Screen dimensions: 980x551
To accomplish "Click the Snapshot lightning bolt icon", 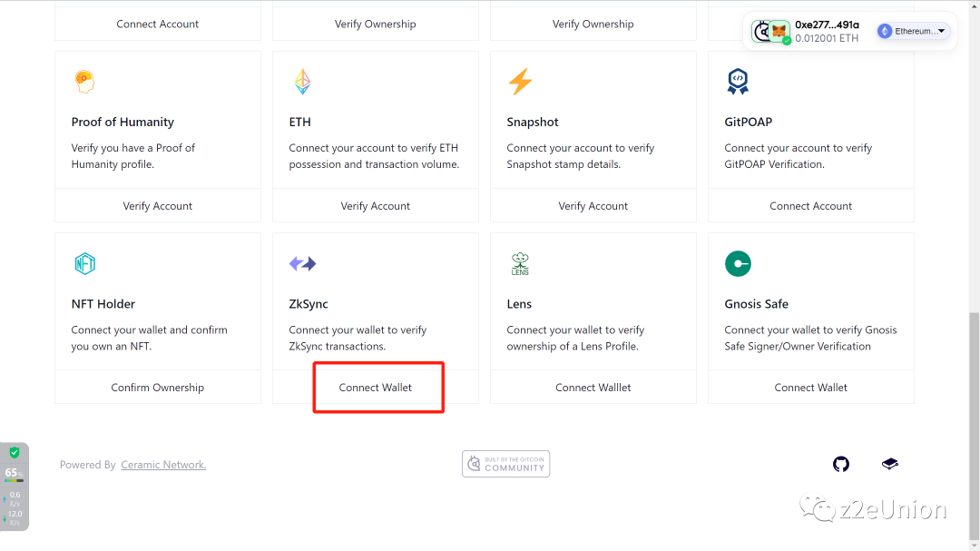I will [520, 82].
